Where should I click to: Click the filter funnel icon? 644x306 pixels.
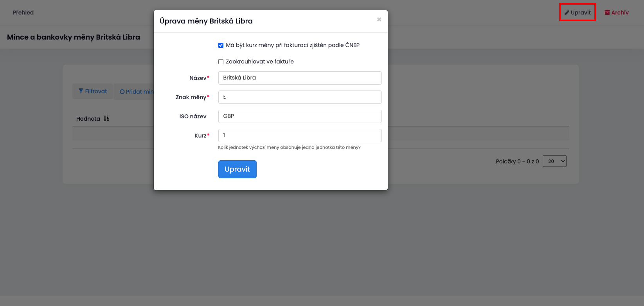pyautogui.click(x=81, y=91)
